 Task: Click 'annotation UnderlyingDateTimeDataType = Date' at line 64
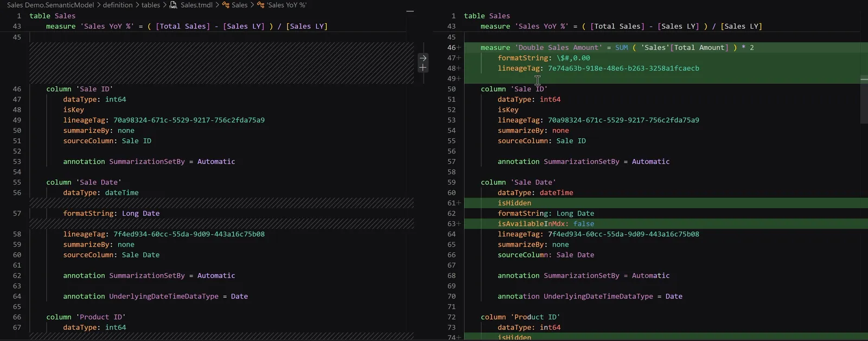(x=155, y=296)
